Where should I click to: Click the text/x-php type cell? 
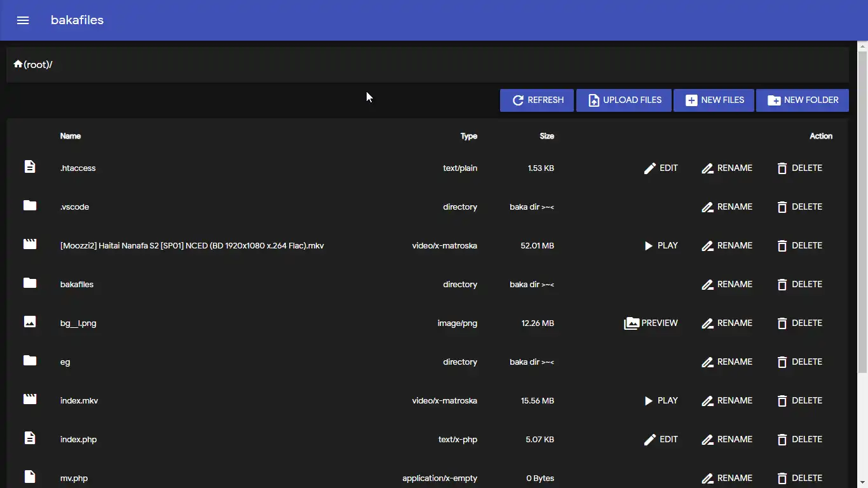click(458, 440)
